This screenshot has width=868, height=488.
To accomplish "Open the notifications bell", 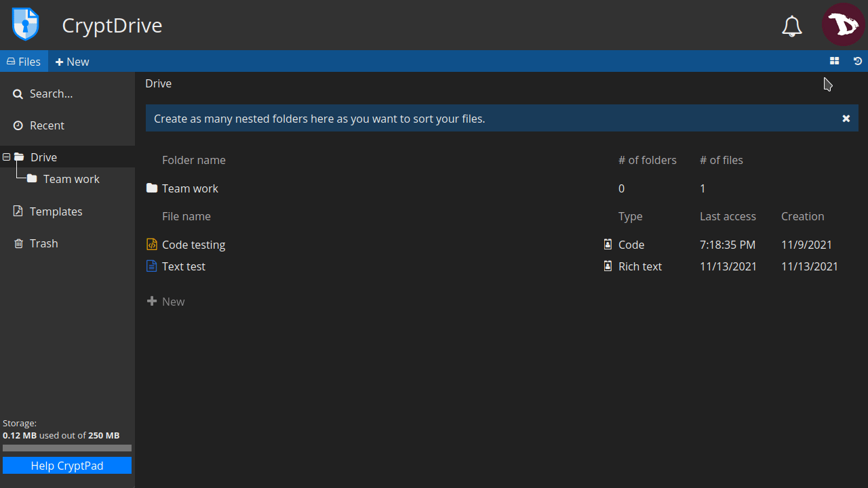I will click(x=791, y=26).
